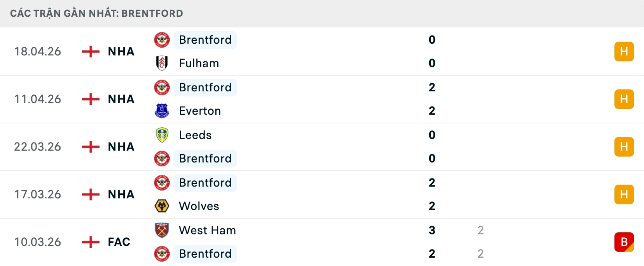Open the Fulham team link

tap(199, 63)
